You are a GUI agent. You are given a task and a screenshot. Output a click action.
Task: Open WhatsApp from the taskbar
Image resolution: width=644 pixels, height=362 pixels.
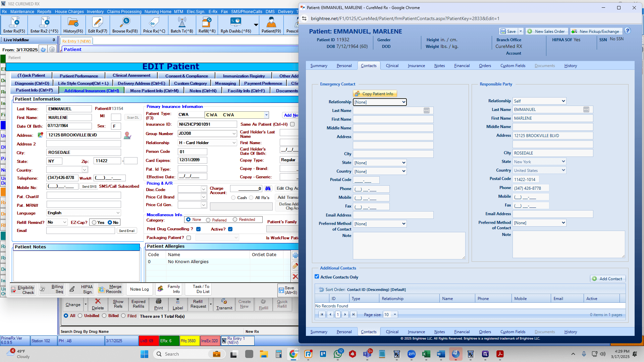coord(338,354)
